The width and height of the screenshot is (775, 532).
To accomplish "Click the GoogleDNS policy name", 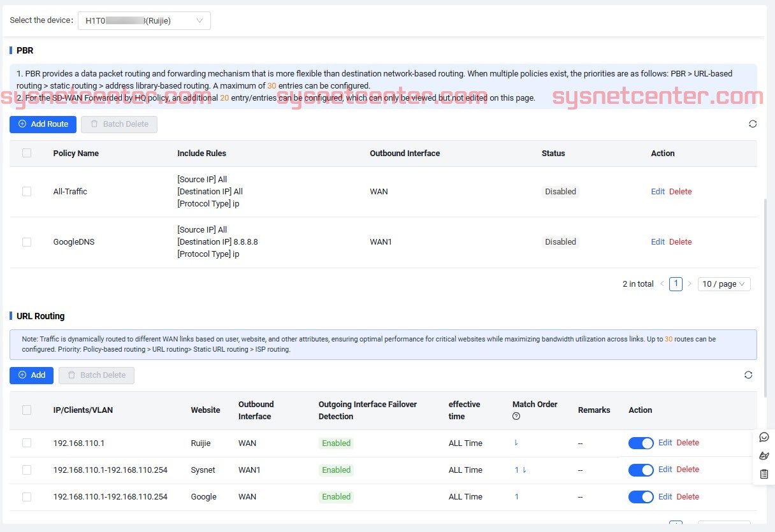I will coord(74,242).
